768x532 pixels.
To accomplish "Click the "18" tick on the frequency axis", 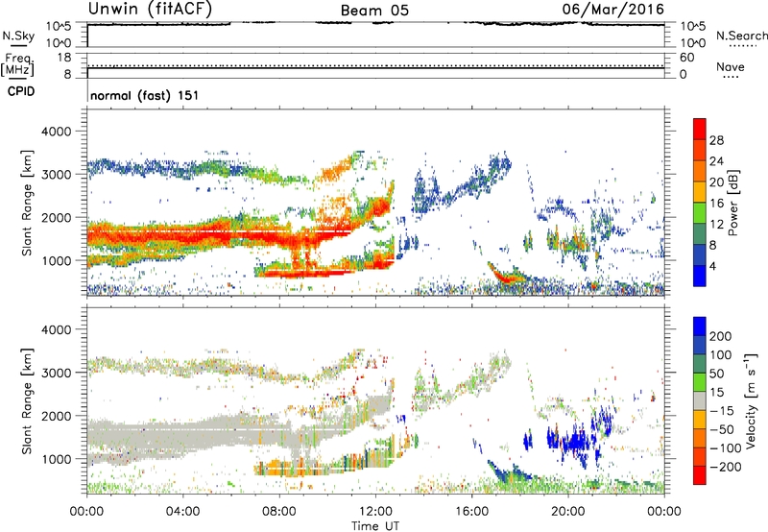I will (64, 58).
